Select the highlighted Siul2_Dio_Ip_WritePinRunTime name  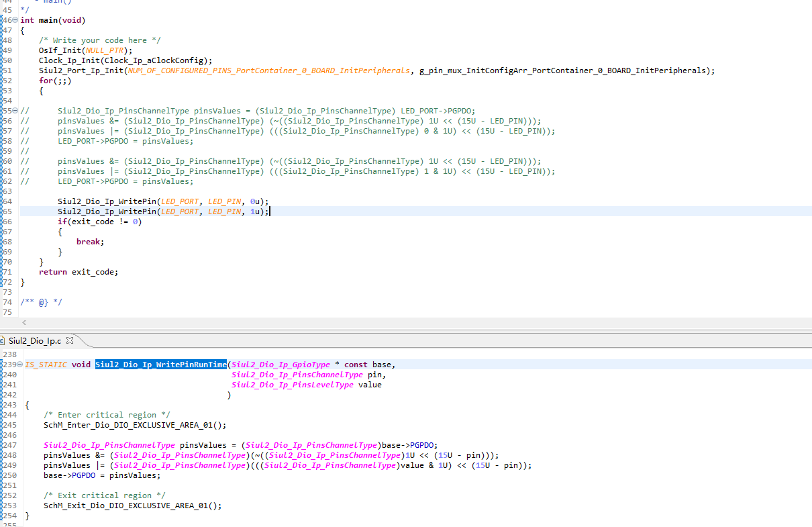pos(160,364)
